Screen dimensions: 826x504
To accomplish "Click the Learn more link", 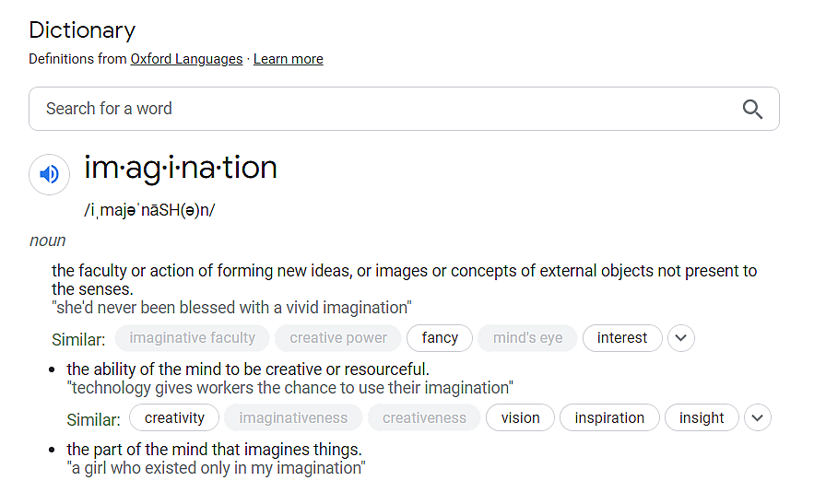I will pos(288,59).
